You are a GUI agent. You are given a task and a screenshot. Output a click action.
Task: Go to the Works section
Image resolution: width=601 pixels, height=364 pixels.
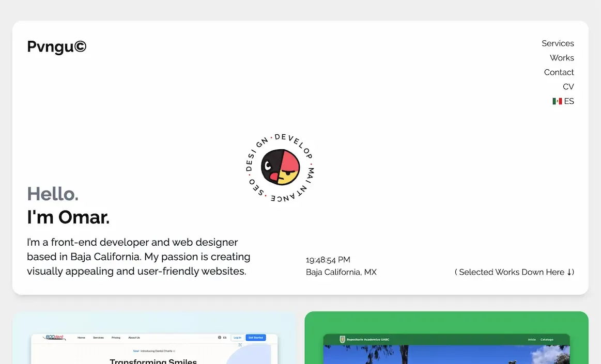pyautogui.click(x=562, y=58)
